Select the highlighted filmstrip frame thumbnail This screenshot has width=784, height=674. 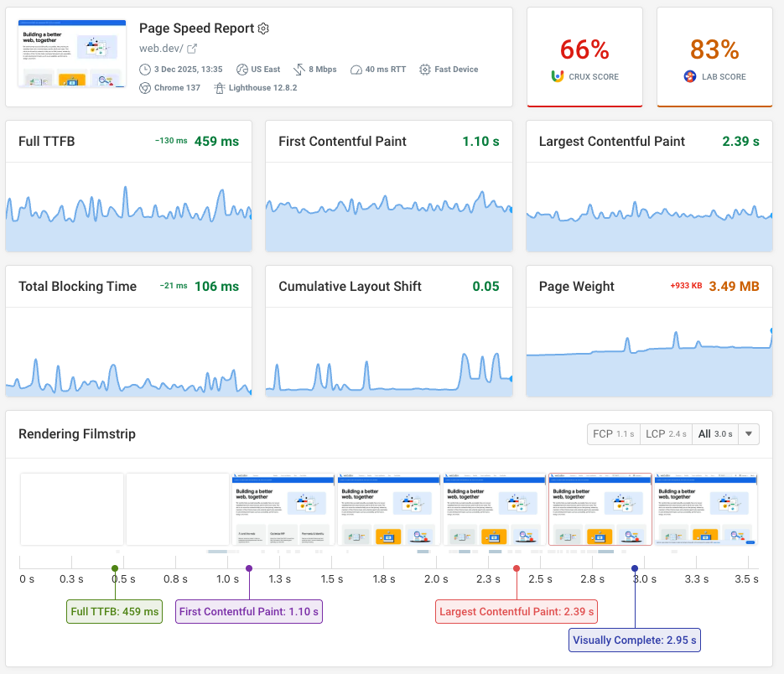600,510
